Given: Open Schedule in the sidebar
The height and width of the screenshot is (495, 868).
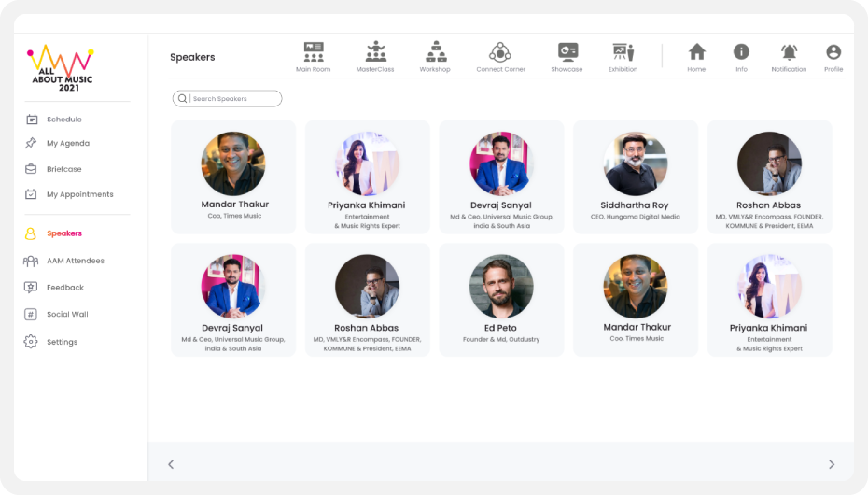Looking at the screenshot, I should click(63, 120).
